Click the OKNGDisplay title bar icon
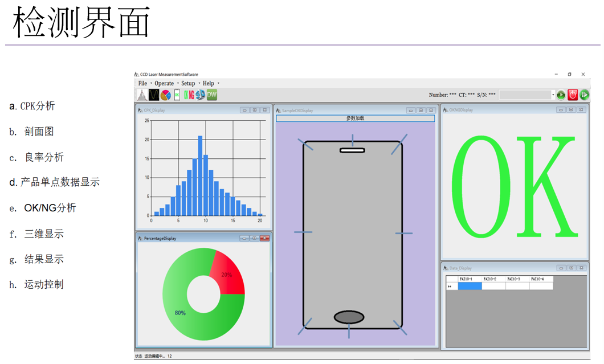Viewport: 604px width, 364px height. [446, 110]
